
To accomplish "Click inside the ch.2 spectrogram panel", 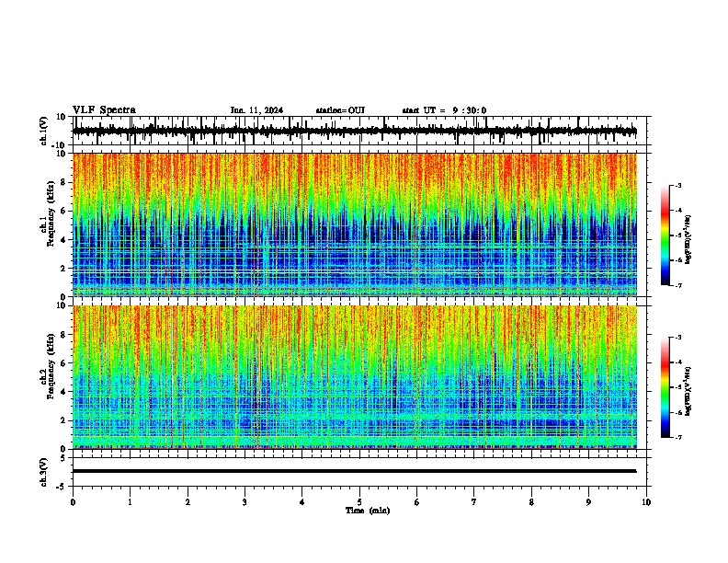I will (x=354, y=377).
